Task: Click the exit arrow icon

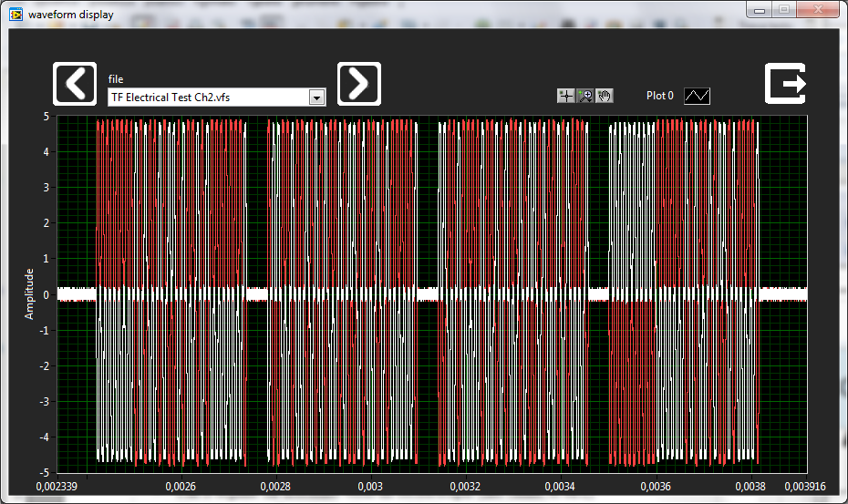Action: click(x=785, y=83)
